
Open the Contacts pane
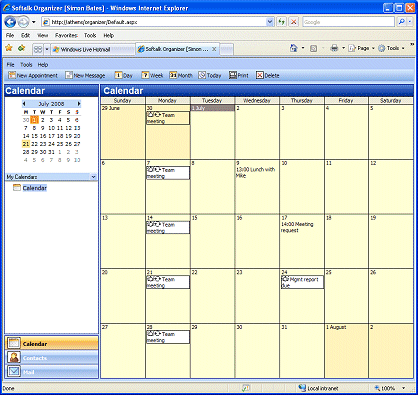point(52,358)
